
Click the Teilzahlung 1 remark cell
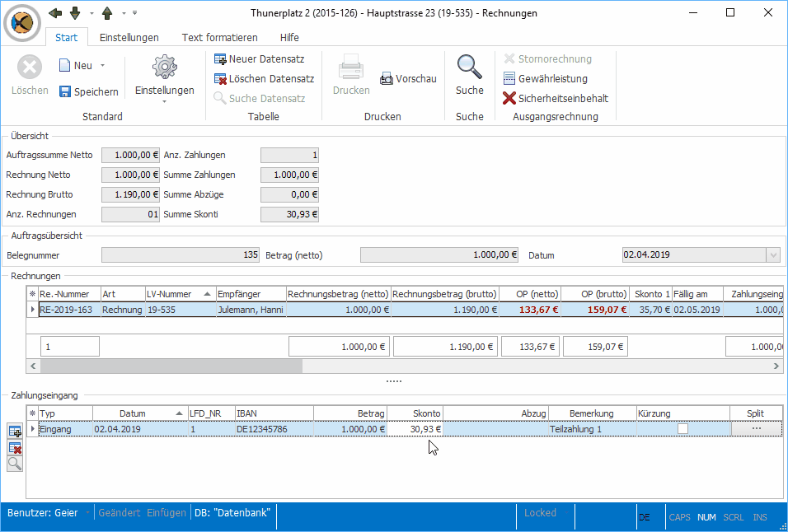click(x=592, y=429)
